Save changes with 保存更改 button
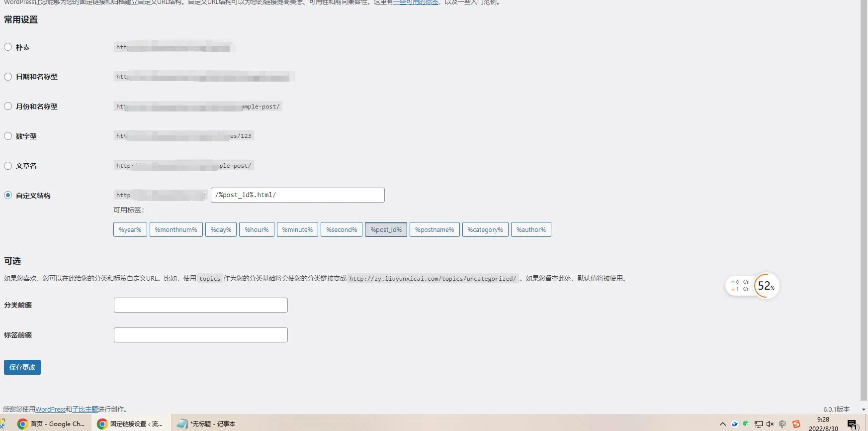868x431 pixels. (22, 367)
